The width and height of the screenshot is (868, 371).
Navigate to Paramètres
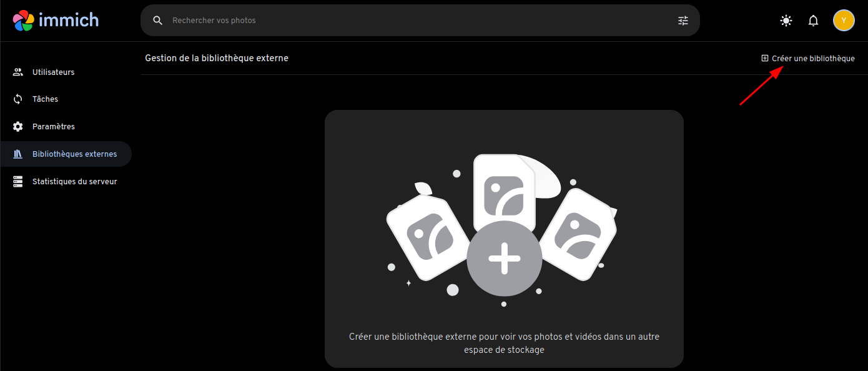click(x=54, y=127)
